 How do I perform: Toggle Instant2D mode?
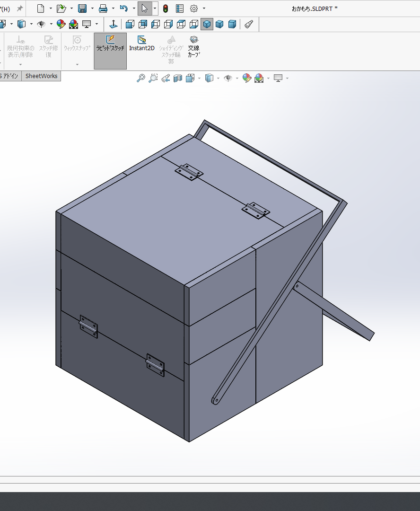point(142,44)
